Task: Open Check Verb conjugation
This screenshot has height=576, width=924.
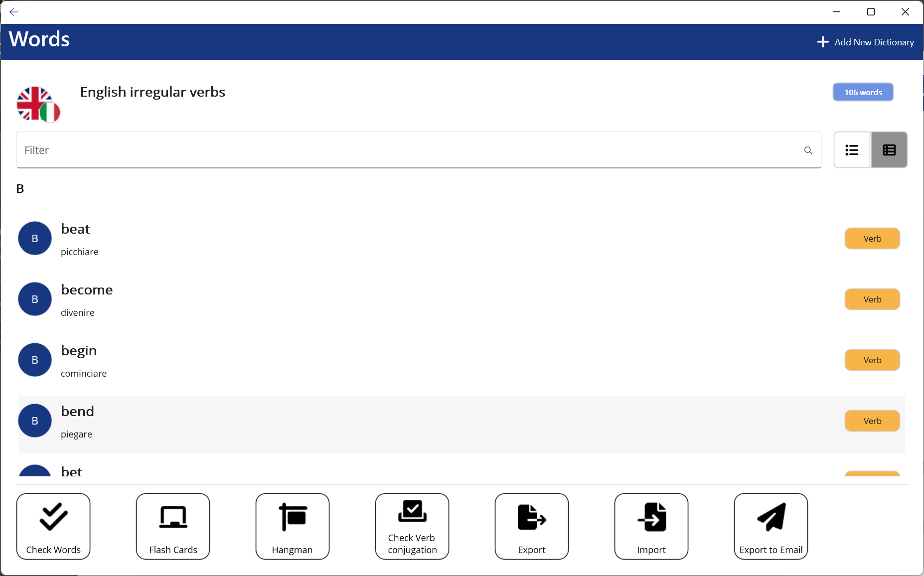Action: (412, 527)
